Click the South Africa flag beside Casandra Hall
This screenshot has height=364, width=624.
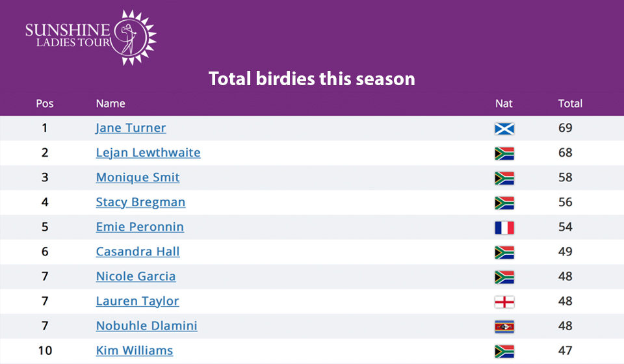[x=504, y=252]
